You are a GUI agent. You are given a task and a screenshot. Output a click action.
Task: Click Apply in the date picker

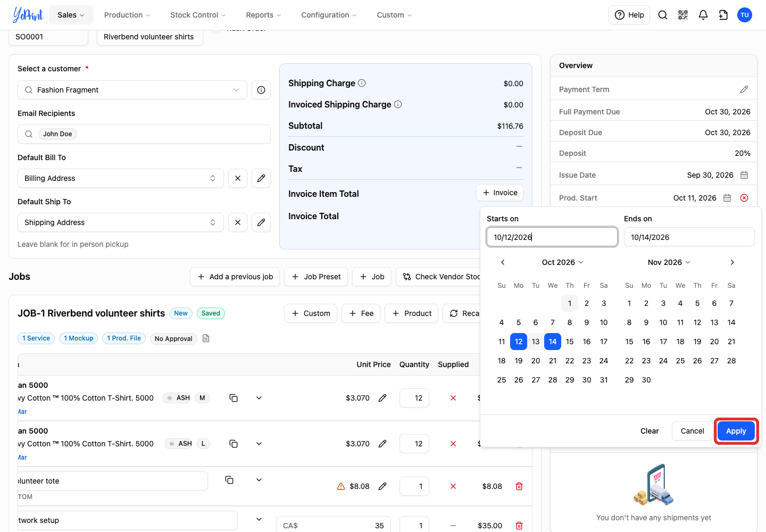click(736, 431)
